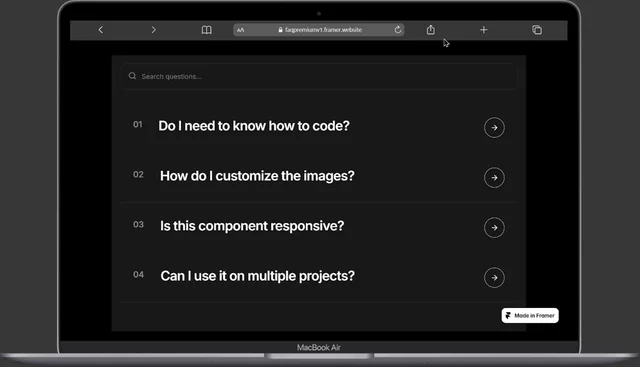This screenshot has height=367, width=640.
Task: Click the faqpremiumv1.framer.website address bar
Action: [319, 30]
